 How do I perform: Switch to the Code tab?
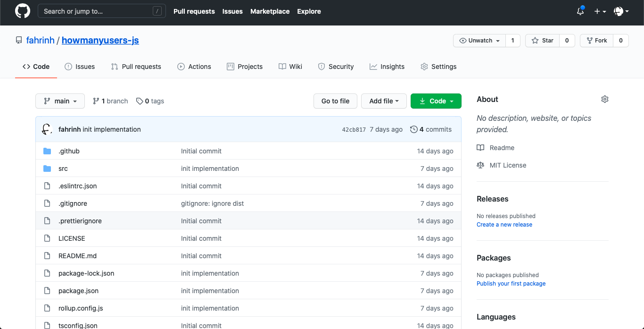36,67
